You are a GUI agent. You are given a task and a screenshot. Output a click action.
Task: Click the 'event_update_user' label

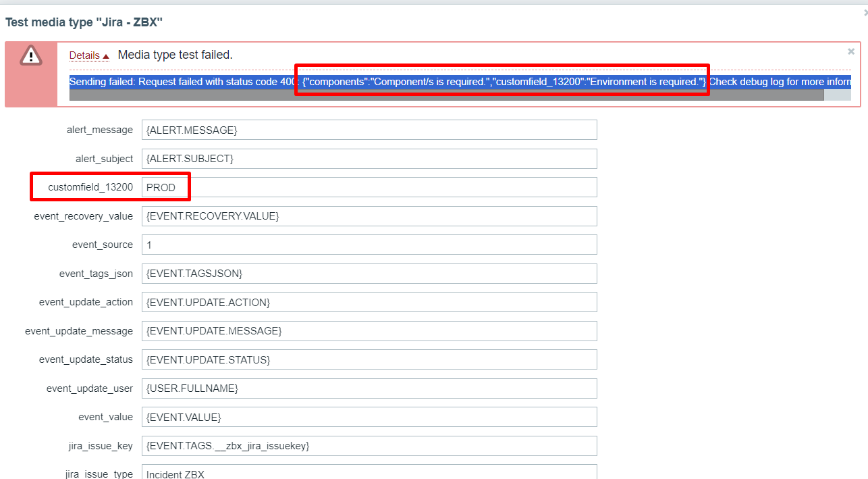tap(90, 388)
